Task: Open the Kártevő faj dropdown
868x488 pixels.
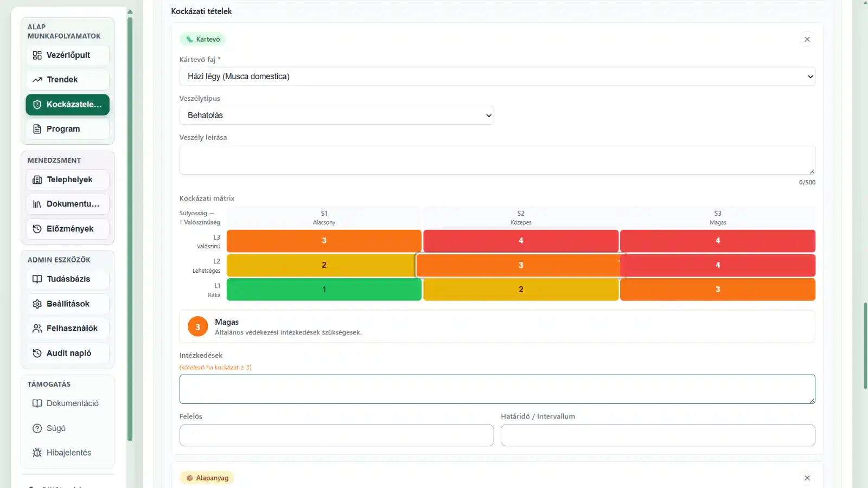Action: coord(497,76)
